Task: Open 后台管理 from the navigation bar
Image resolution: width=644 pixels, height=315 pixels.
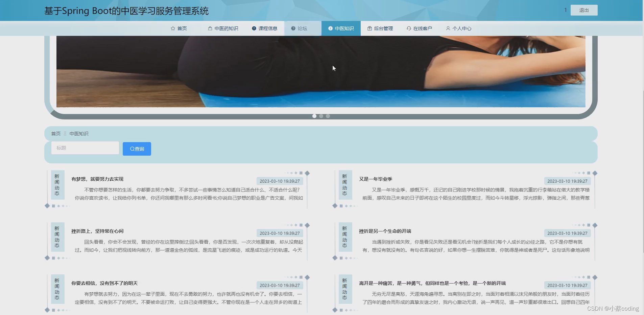Action: tap(380, 28)
